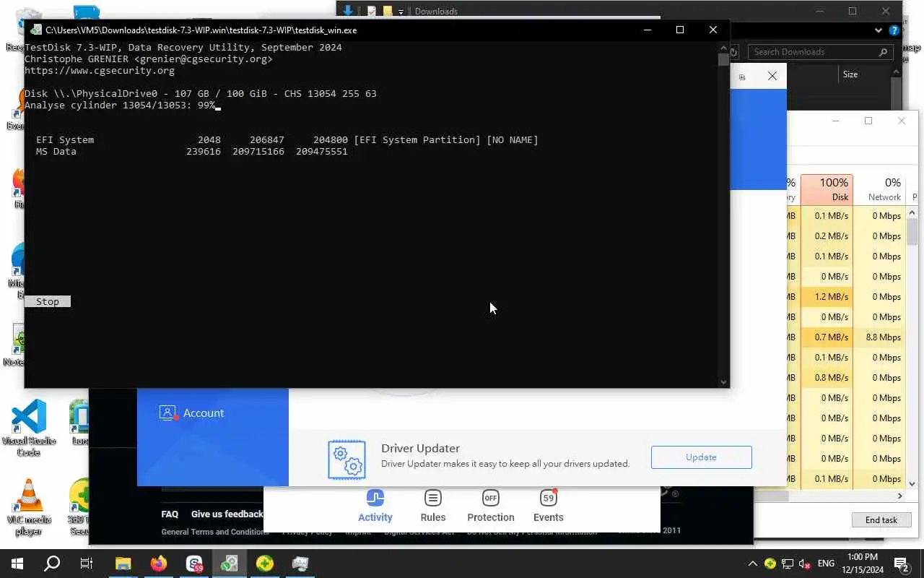Open the red app with 59 badge in taskbar
Screen dimensions: 924x578
click(x=194, y=564)
